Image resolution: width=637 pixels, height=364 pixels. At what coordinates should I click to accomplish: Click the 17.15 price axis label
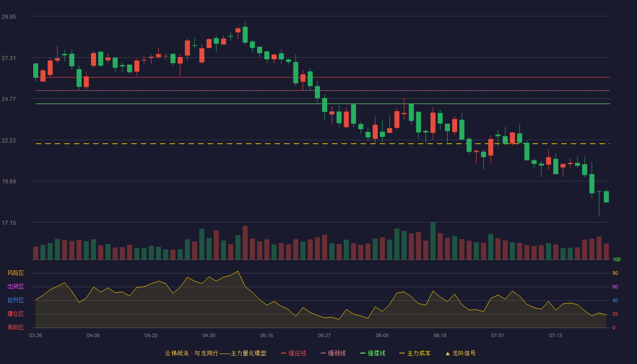[9, 223]
